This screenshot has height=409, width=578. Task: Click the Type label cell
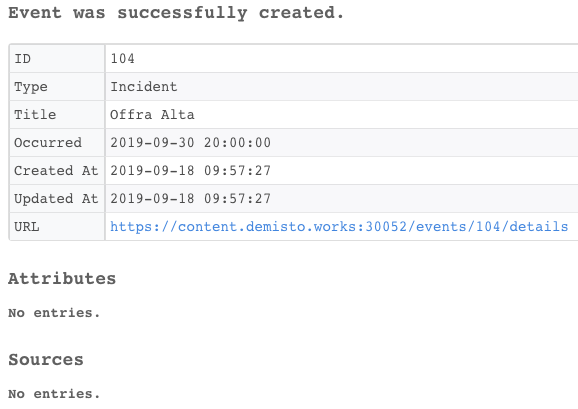[57, 87]
